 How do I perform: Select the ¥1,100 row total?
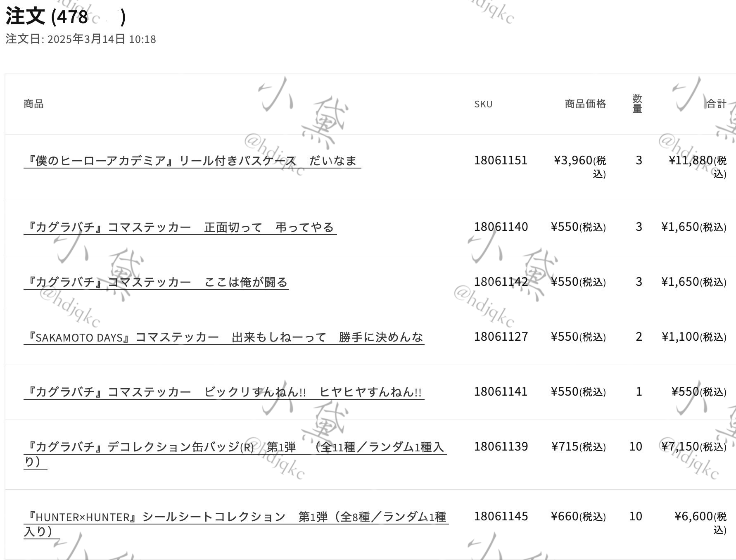(694, 337)
